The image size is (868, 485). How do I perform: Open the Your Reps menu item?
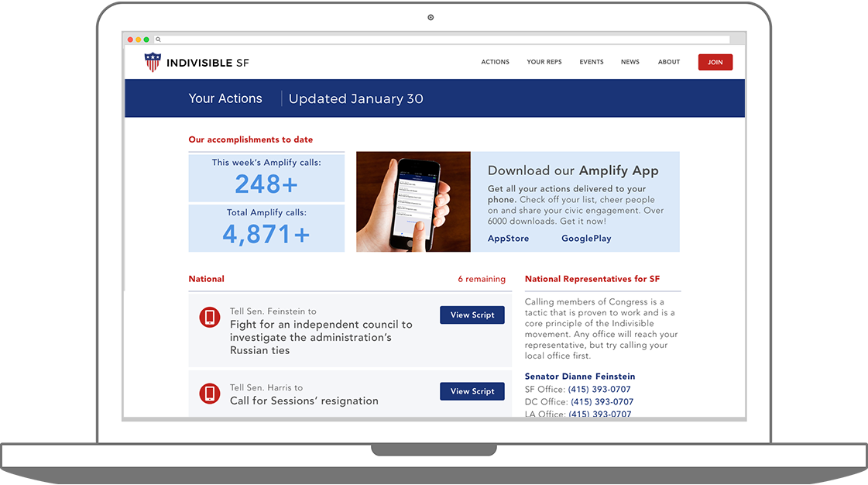coord(544,62)
